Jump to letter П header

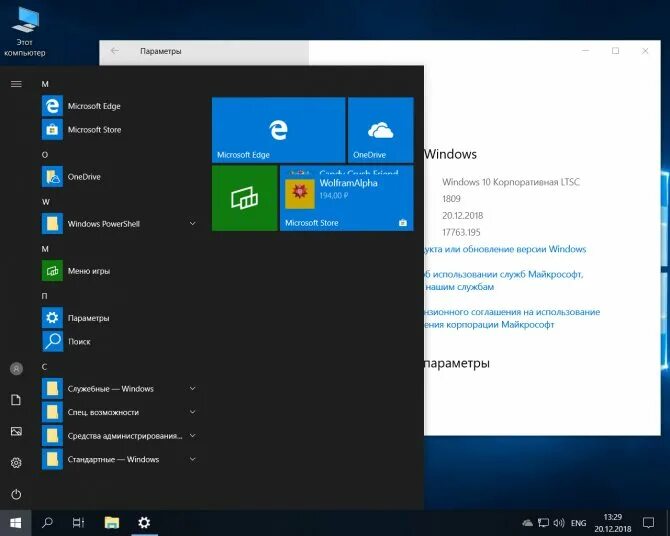[x=45, y=296]
